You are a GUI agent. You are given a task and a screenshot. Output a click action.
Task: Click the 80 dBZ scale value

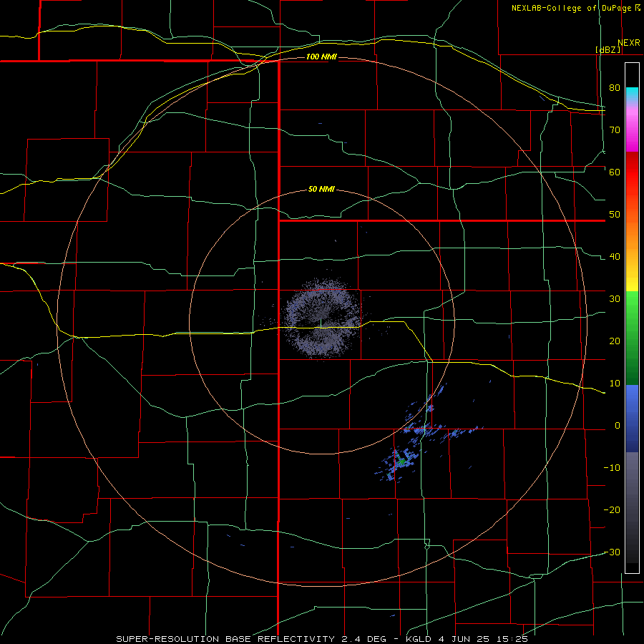coord(615,88)
